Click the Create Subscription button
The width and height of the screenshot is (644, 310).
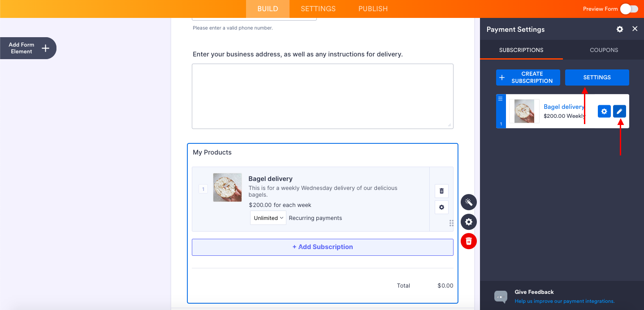pyautogui.click(x=528, y=77)
